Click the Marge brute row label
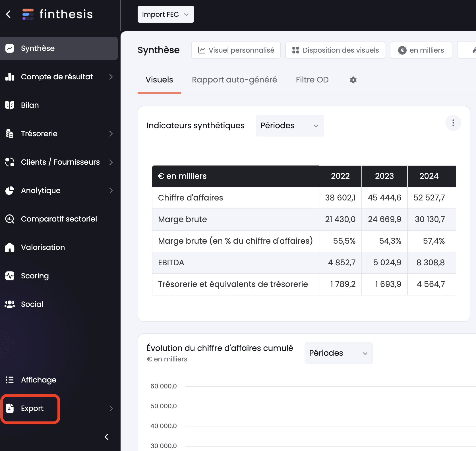The height and width of the screenshot is (451, 476). coord(183,220)
